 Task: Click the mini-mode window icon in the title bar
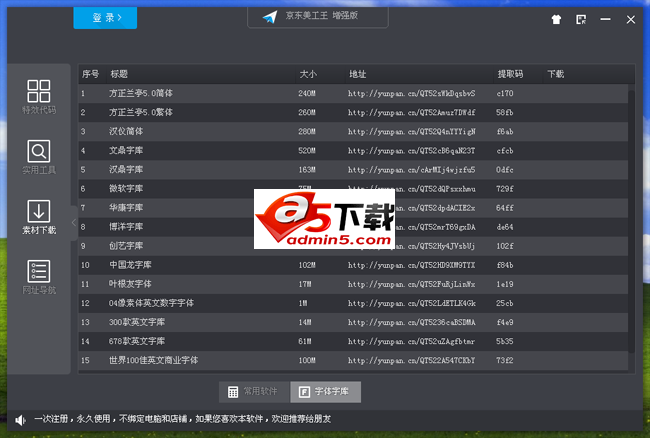pos(581,19)
